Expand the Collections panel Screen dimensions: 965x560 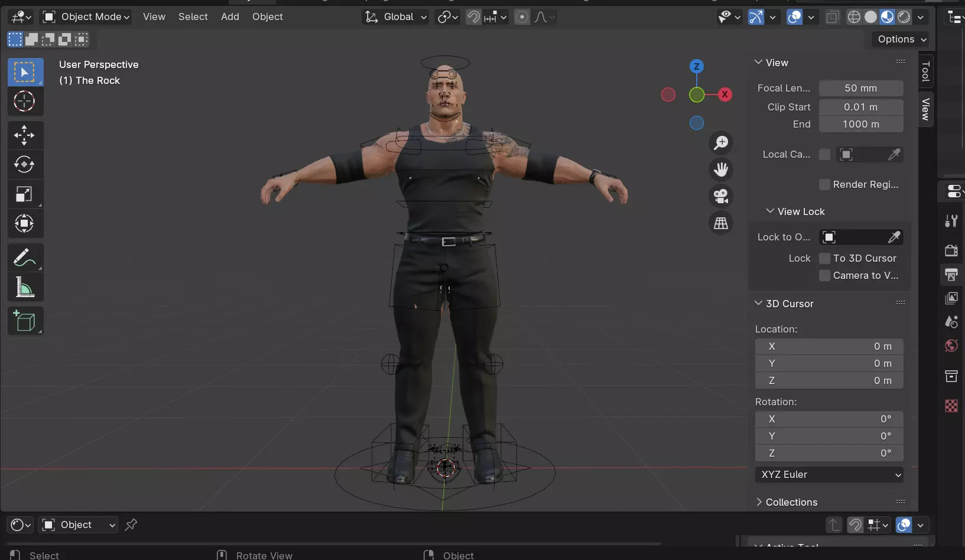pyautogui.click(x=759, y=502)
